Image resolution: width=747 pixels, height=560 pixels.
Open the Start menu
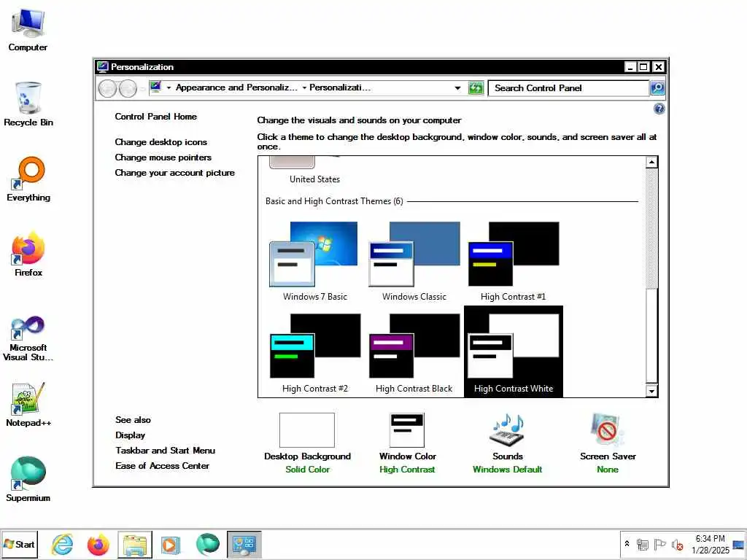pos(20,544)
